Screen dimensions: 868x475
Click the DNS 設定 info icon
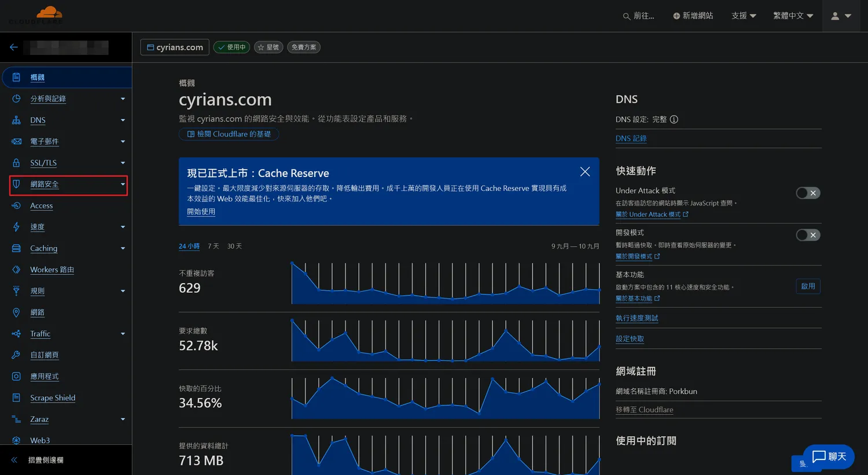pos(674,119)
